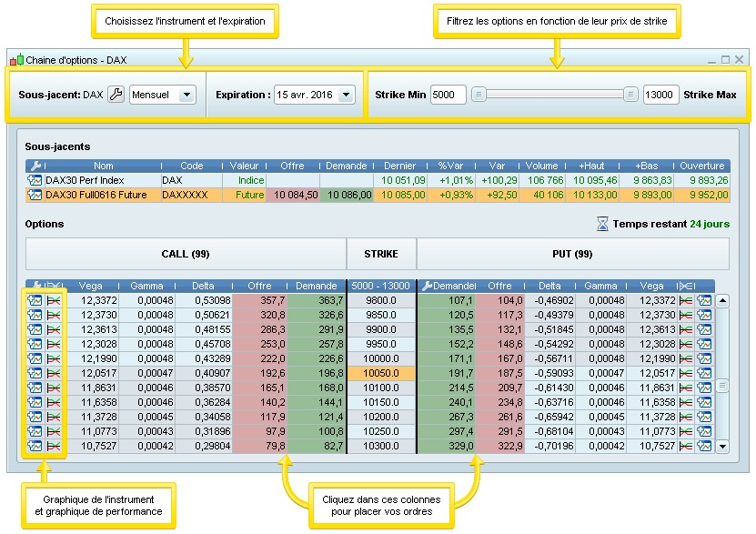Open the Mensuel period dropdown

163,95
